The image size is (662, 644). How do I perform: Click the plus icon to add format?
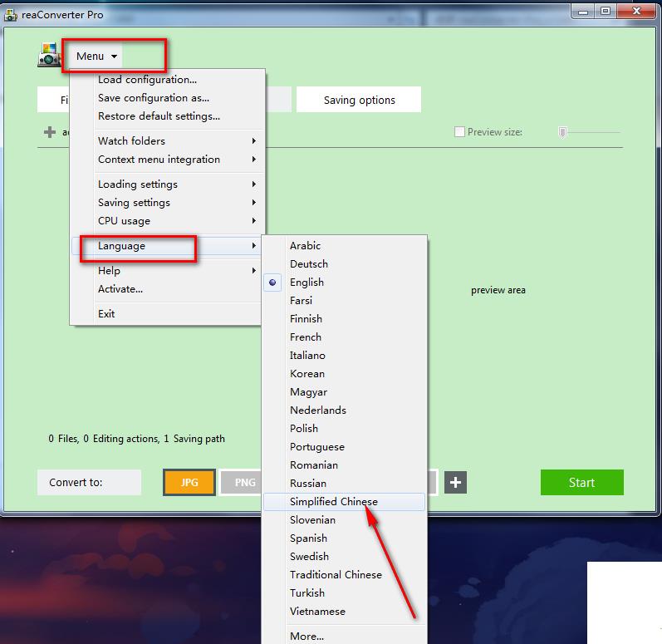[455, 482]
